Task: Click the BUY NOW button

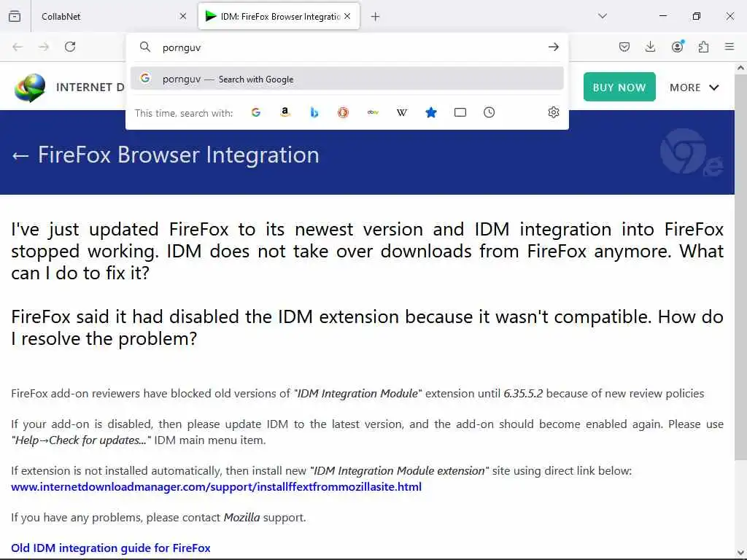Action: [x=619, y=87]
